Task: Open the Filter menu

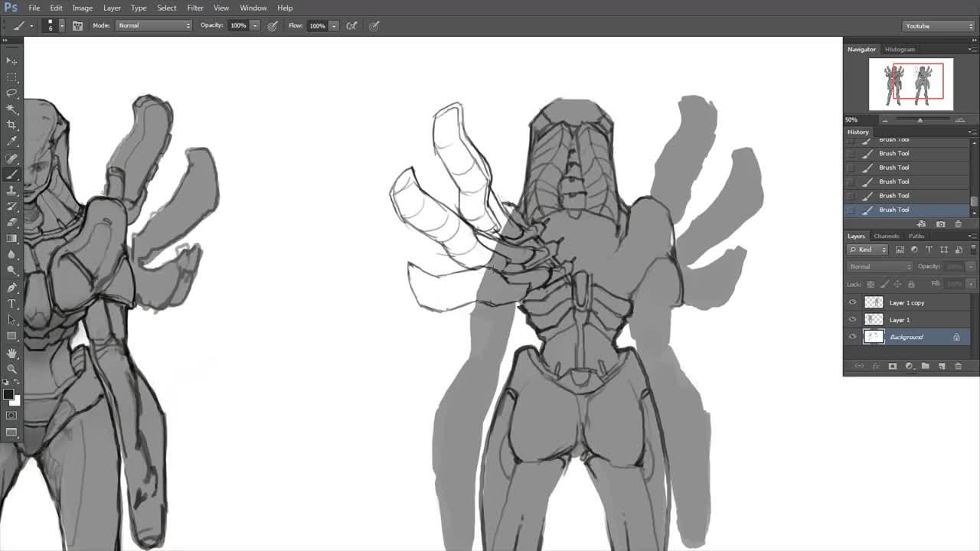Action: click(195, 8)
